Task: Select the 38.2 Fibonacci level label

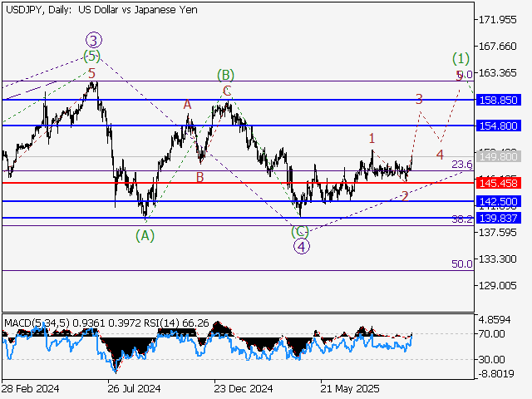Action: coord(461,219)
